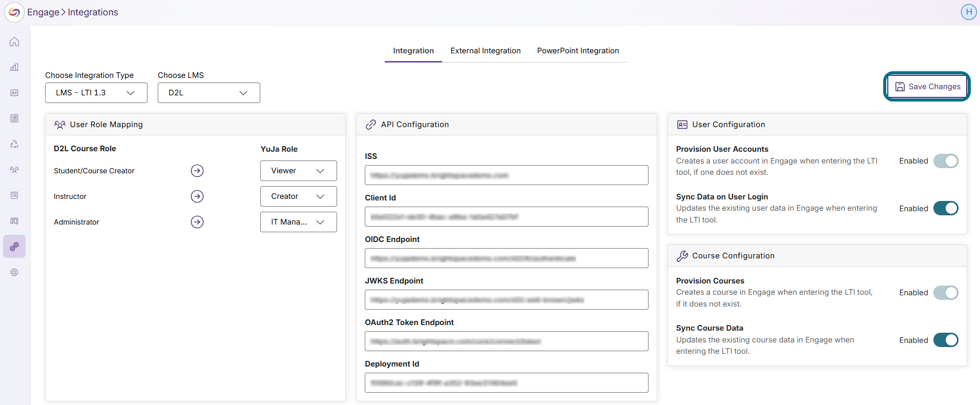Click the 'D2L Course Role' column heading
The height and width of the screenshot is (405, 980).
pyautogui.click(x=85, y=149)
